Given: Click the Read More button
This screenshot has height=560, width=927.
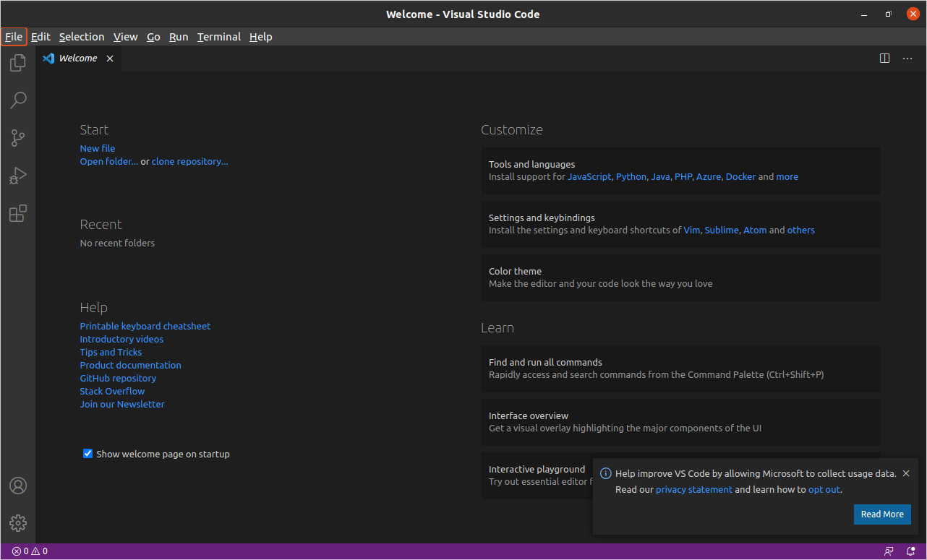Looking at the screenshot, I should [882, 514].
